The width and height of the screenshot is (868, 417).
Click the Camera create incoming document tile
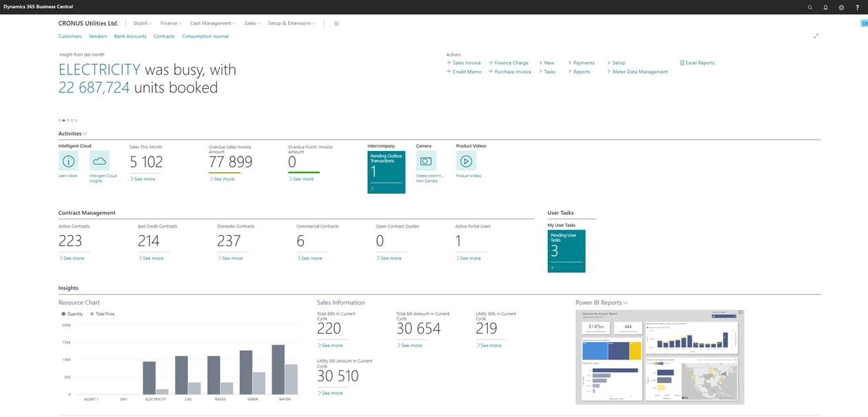click(x=426, y=161)
